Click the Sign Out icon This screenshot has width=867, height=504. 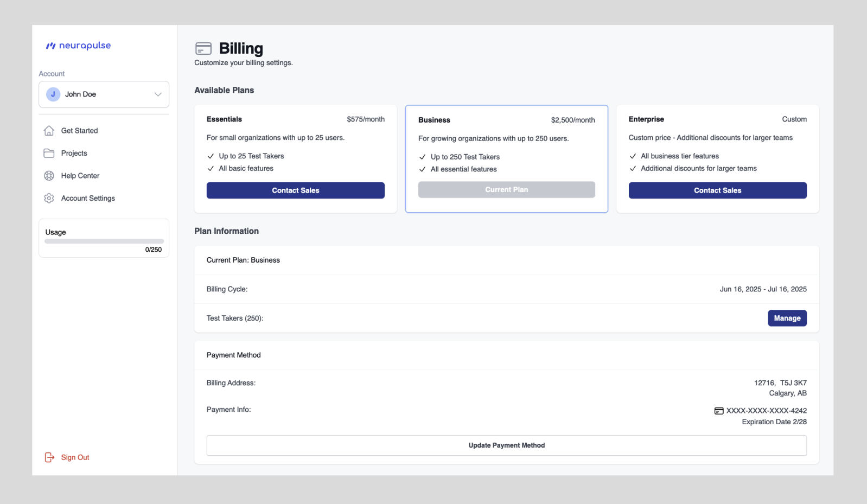click(x=49, y=457)
